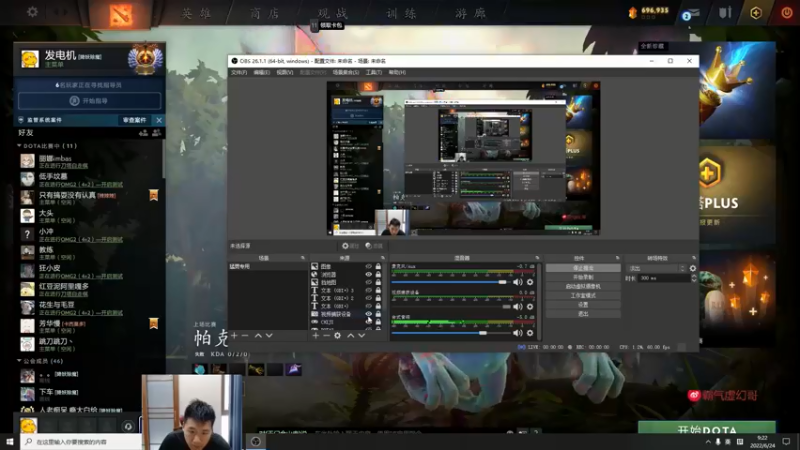Open the scene transition type dropdown in OBS
The image size is (800, 450).
[657, 268]
